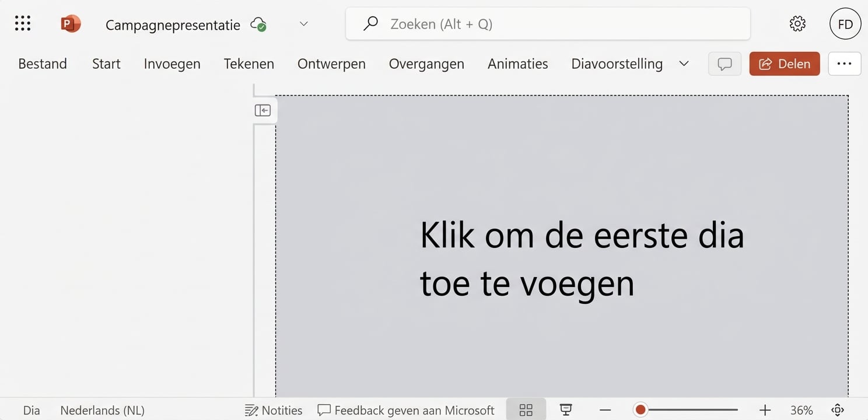Click the PowerPoint logo icon
868x420 pixels.
click(x=70, y=24)
